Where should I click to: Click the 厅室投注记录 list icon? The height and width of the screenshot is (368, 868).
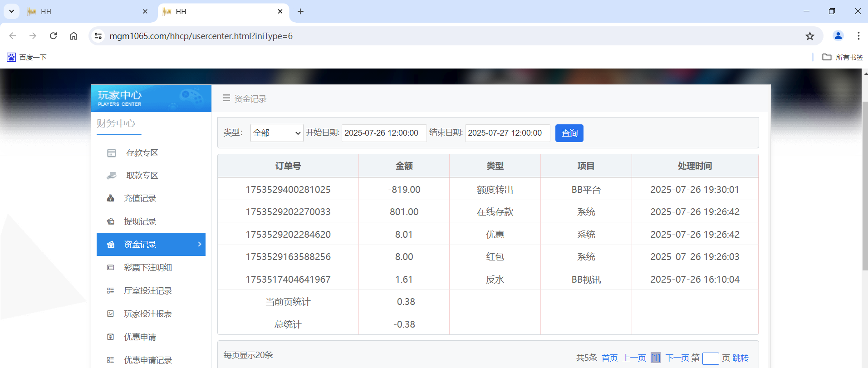pyautogui.click(x=110, y=291)
